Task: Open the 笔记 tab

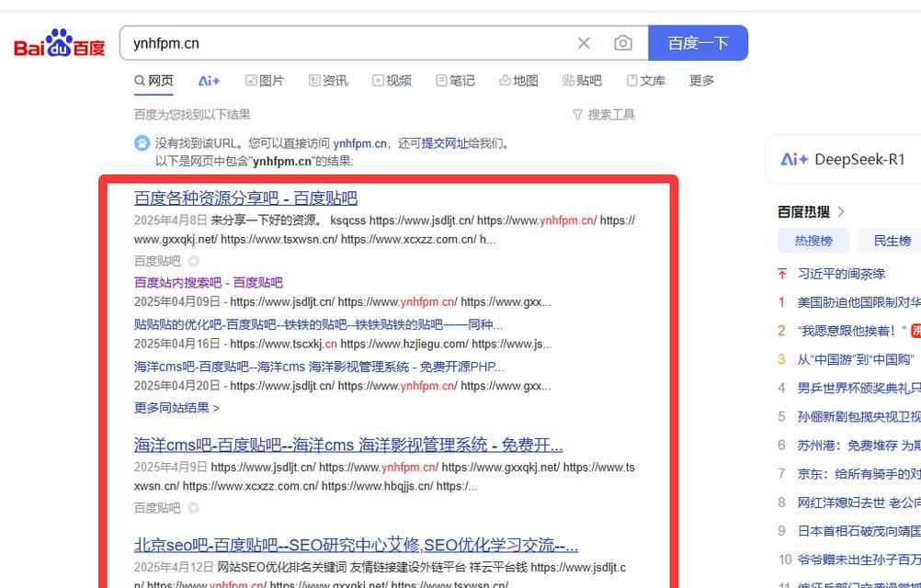Action: tap(455, 81)
